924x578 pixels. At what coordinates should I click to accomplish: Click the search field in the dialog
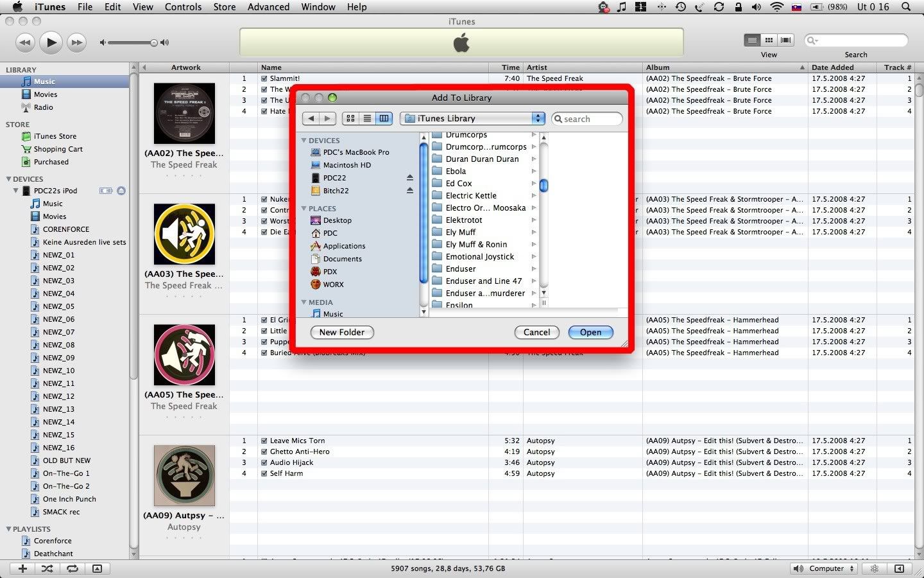pyautogui.click(x=586, y=119)
